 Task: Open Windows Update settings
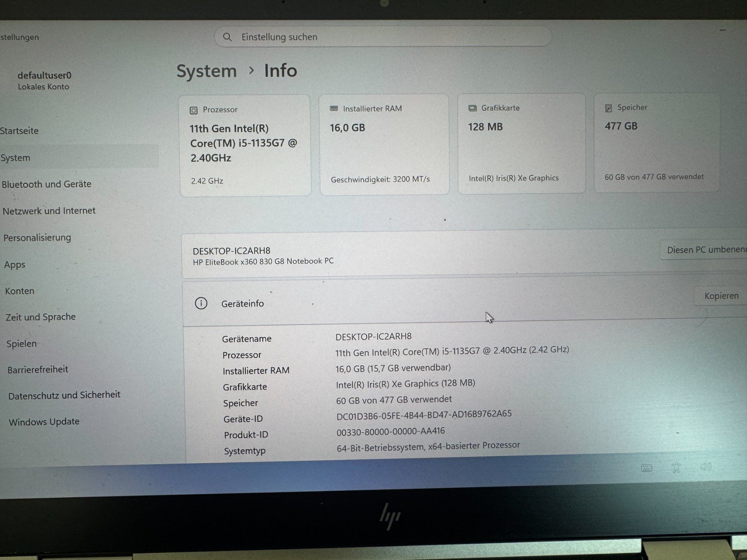44,422
